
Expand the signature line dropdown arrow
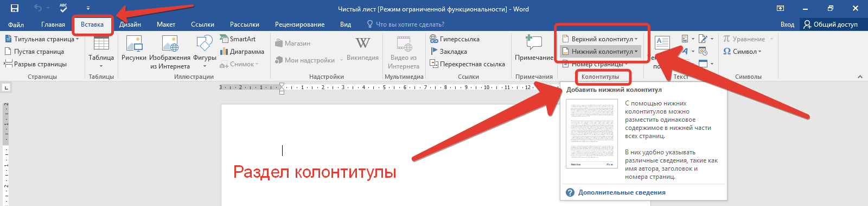click(x=712, y=39)
